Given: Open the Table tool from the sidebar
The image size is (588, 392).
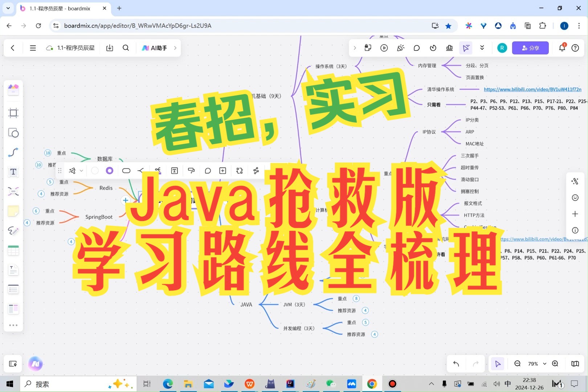Looking at the screenshot, I should pyautogui.click(x=13, y=250).
